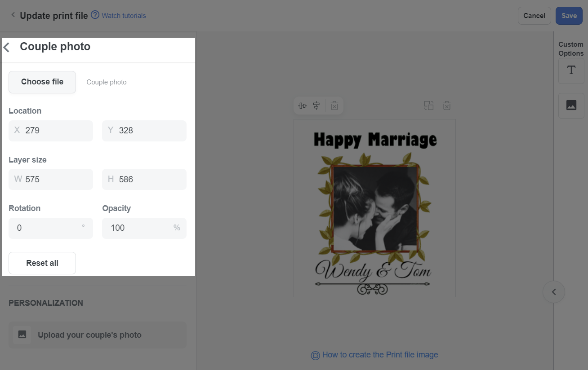Go back from Couple photo panel
Image resolution: width=588 pixels, height=370 pixels.
tap(7, 47)
